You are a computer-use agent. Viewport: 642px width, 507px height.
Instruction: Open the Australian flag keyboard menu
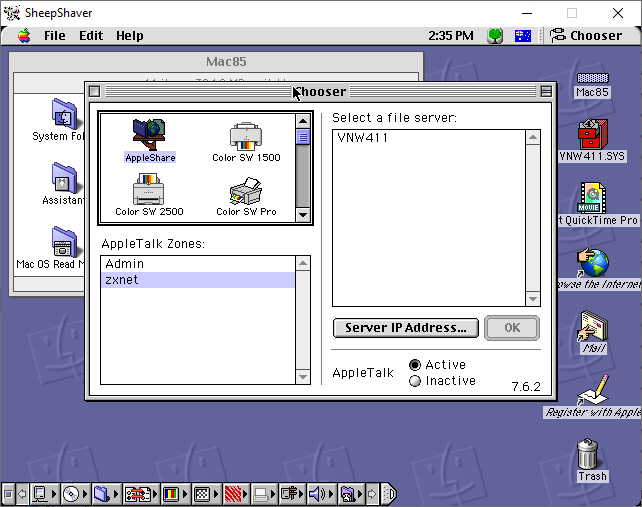523,36
